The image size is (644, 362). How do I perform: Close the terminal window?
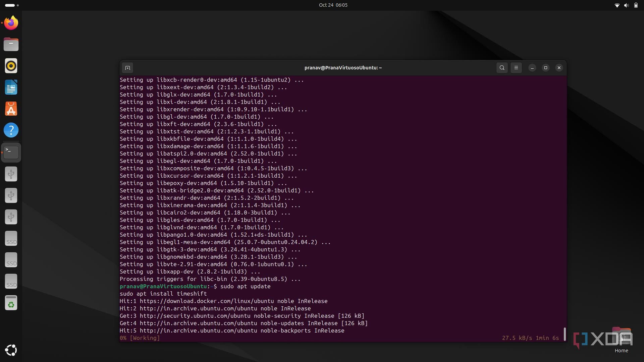559,68
